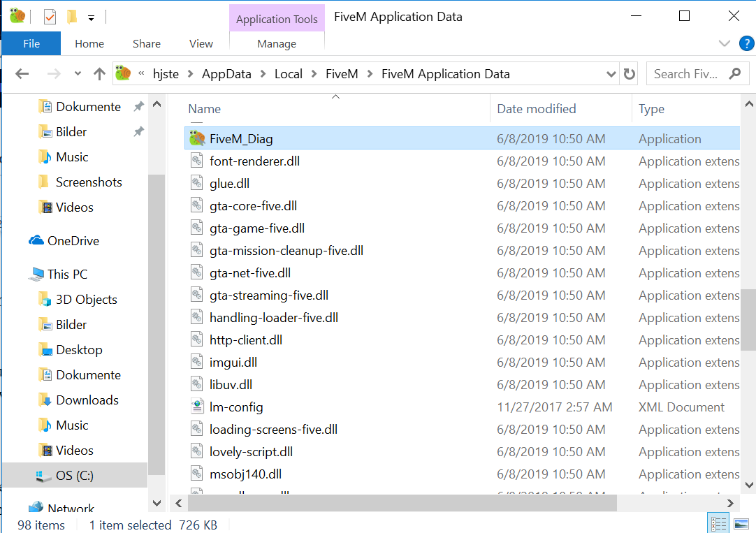The height and width of the screenshot is (533, 756).
Task: Open the address bar history dropdown
Action: tap(611, 74)
